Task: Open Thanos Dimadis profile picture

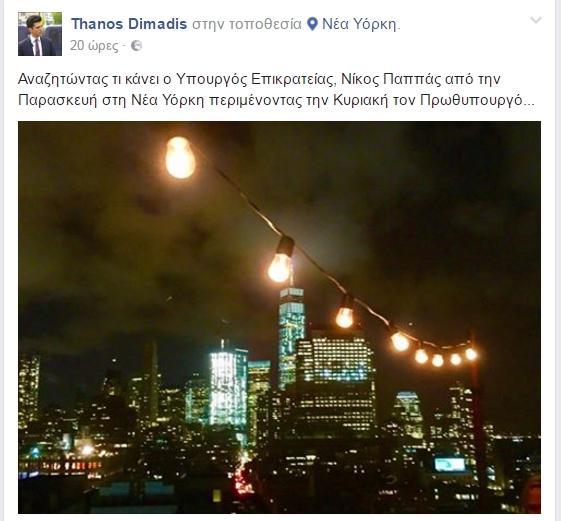Action: click(x=40, y=34)
